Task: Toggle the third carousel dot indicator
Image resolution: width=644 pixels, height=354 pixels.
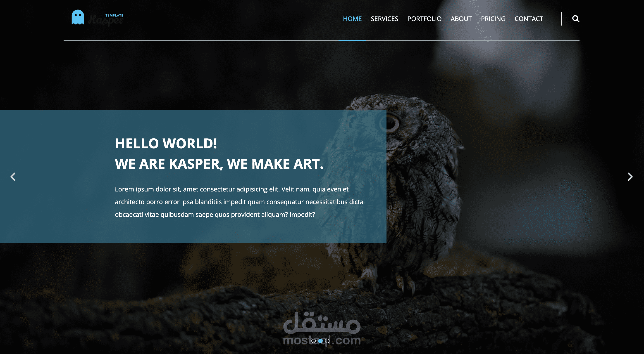Action: (x=330, y=341)
